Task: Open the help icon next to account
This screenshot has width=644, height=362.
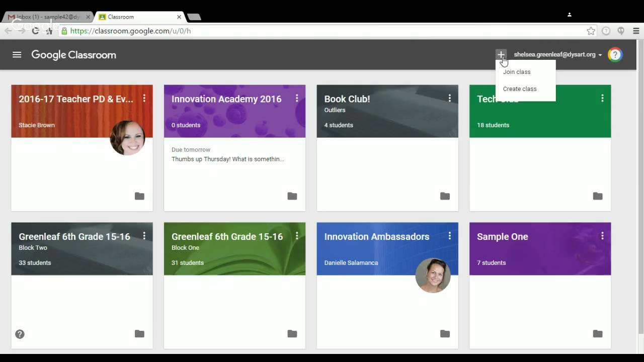Action: click(x=615, y=55)
